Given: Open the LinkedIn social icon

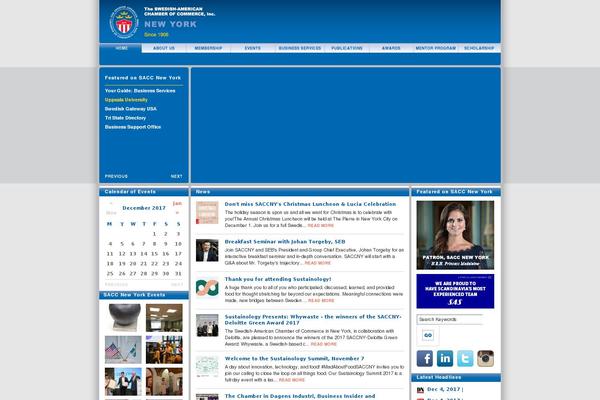Looking at the screenshot, I should tap(445, 359).
